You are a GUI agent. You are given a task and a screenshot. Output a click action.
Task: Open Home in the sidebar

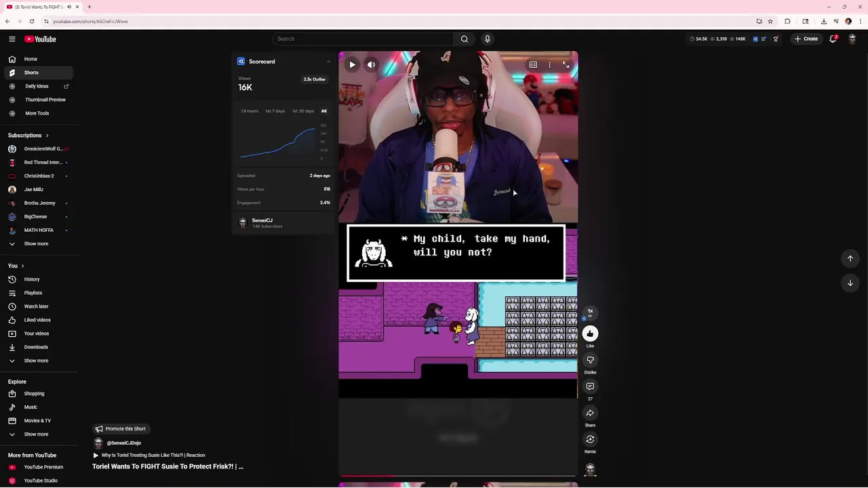(39, 59)
